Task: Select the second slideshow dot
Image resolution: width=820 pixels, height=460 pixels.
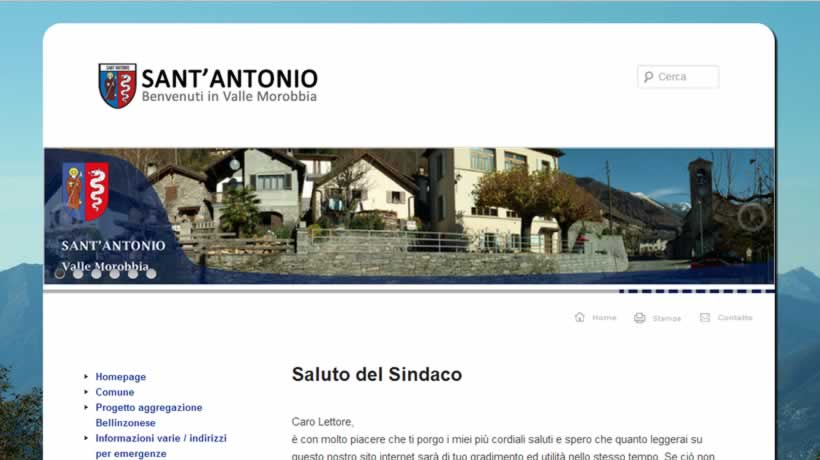Action: pyautogui.click(x=78, y=273)
